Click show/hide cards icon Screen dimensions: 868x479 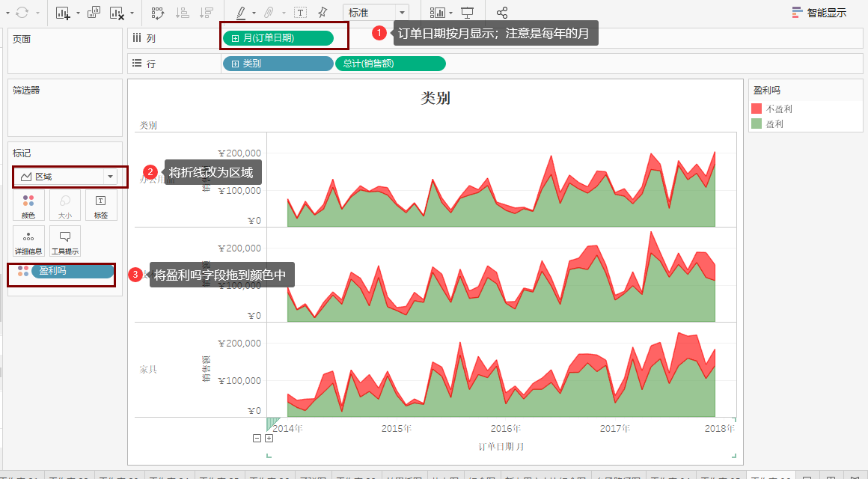click(x=438, y=12)
